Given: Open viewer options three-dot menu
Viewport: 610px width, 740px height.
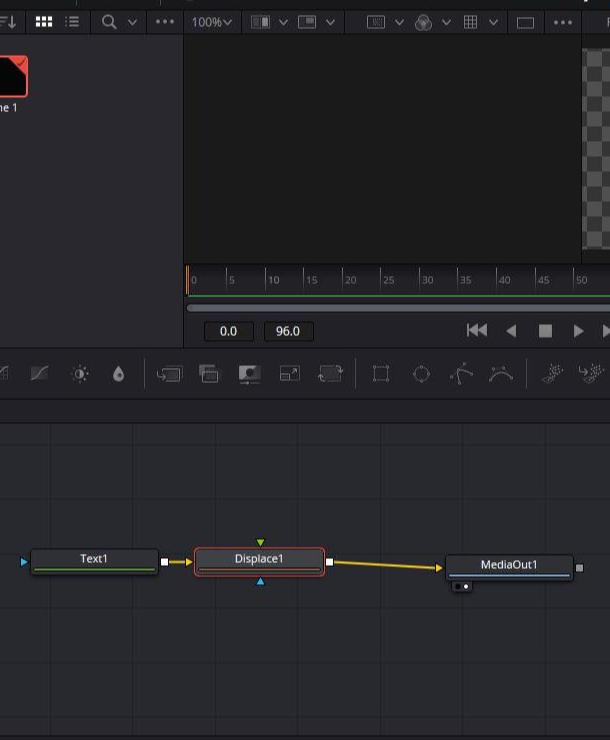Looking at the screenshot, I should click(562, 22).
